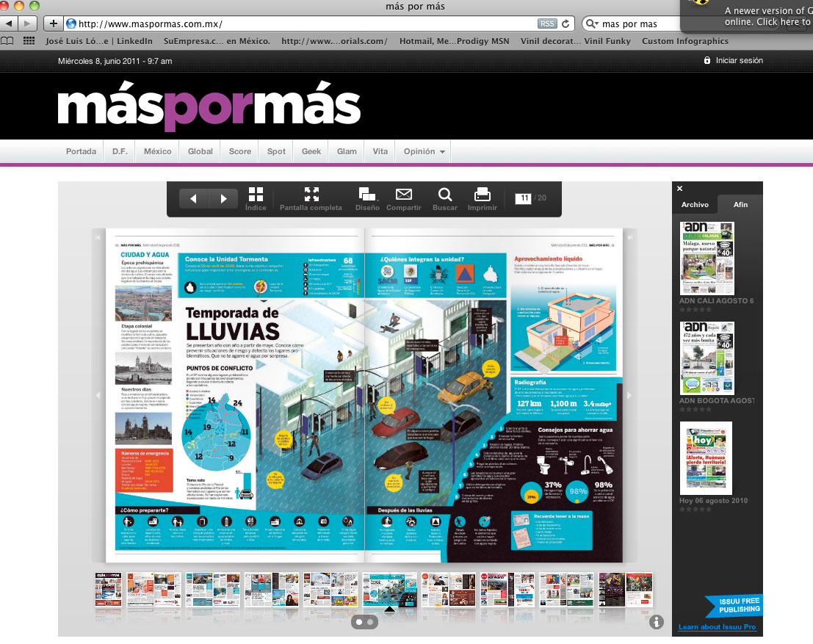Open the Índice grid view

pyautogui.click(x=256, y=199)
